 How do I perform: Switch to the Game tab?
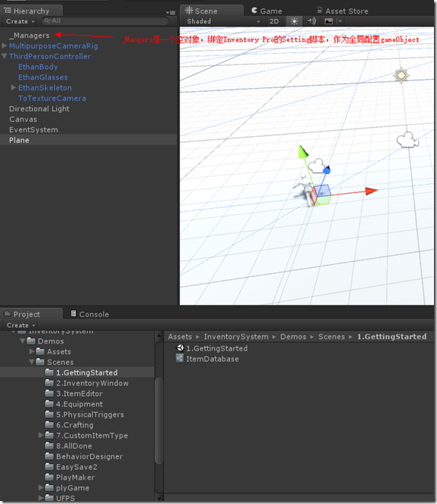[266, 11]
